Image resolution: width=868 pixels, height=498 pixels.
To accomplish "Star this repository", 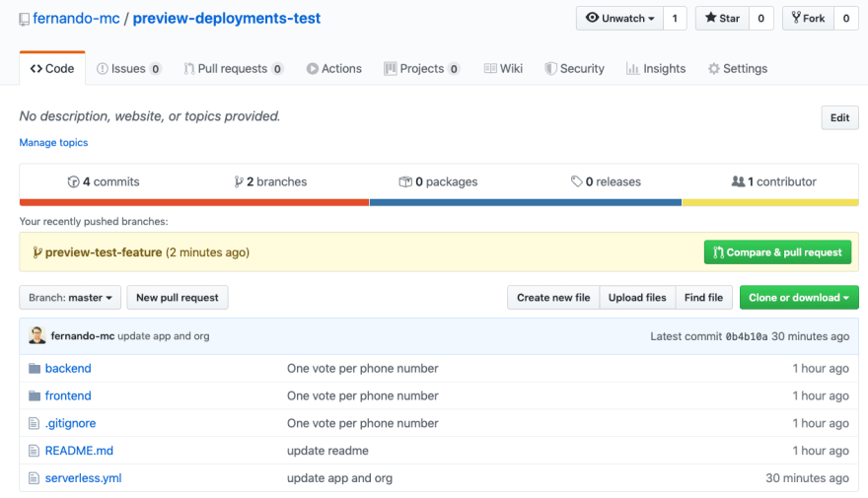I will point(722,19).
